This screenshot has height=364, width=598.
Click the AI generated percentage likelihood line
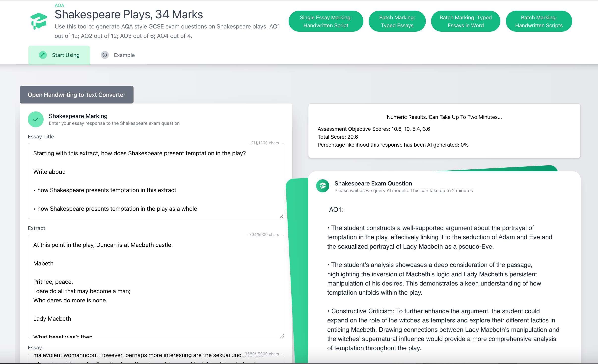393,145
